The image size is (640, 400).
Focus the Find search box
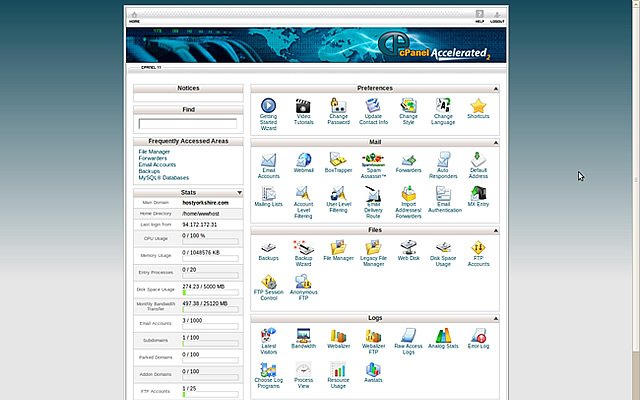click(x=188, y=124)
